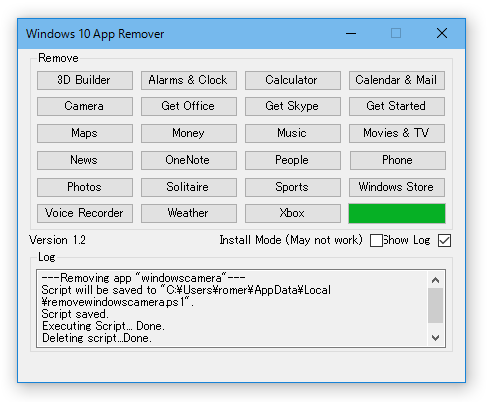This screenshot has height=402, width=487.
Task: Click the green status button
Action: [x=397, y=213]
